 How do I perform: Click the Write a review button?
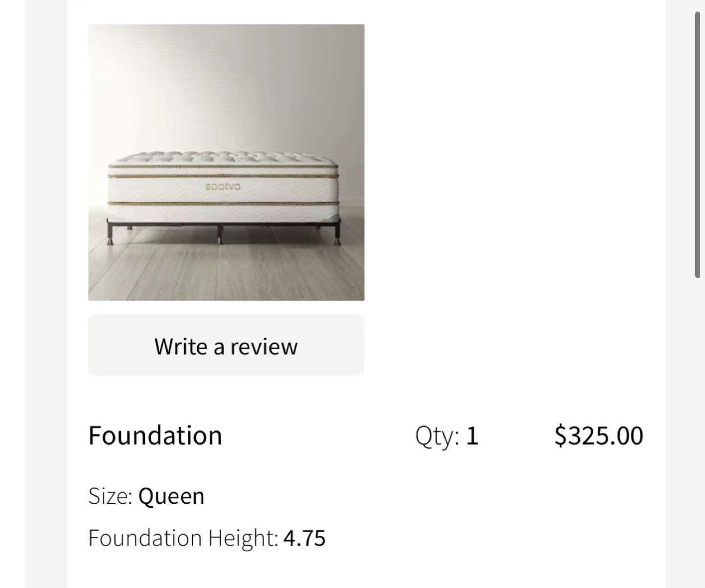pyautogui.click(x=226, y=345)
